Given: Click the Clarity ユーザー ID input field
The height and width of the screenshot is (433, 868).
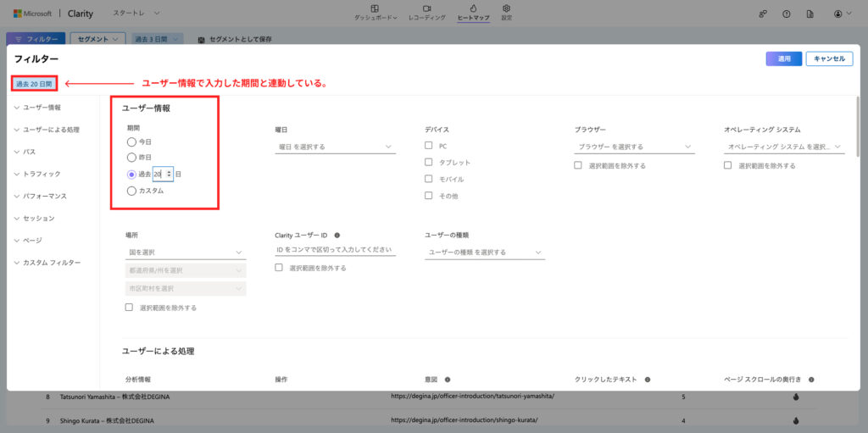Looking at the screenshot, I should coord(335,250).
